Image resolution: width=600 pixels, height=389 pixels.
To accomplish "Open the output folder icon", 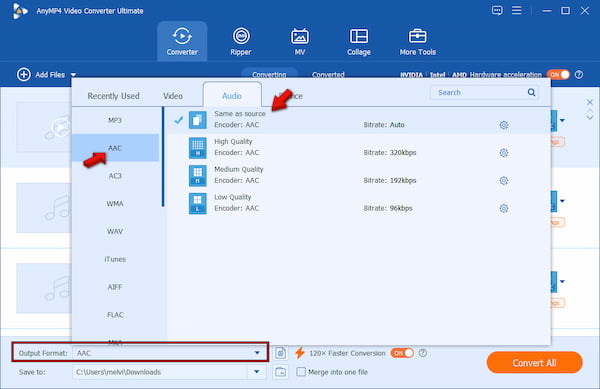I will pos(280,372).
